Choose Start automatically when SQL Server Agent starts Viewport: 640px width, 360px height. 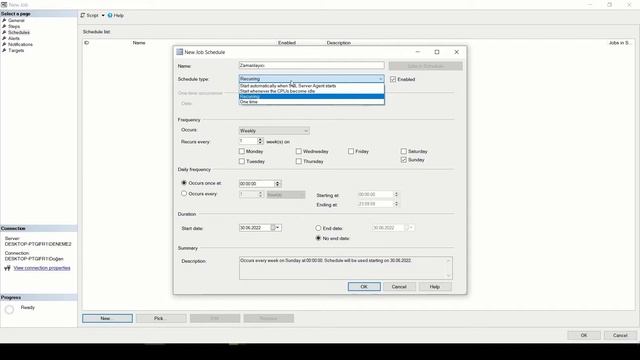[x=311, y=86]
